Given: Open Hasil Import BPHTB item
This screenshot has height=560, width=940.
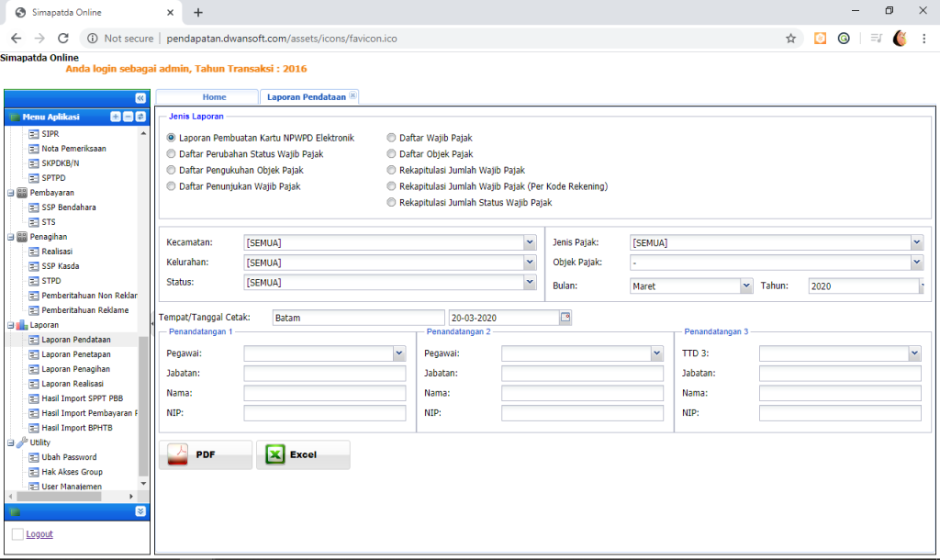Looking at the screenshot, I should pos(77,428).
